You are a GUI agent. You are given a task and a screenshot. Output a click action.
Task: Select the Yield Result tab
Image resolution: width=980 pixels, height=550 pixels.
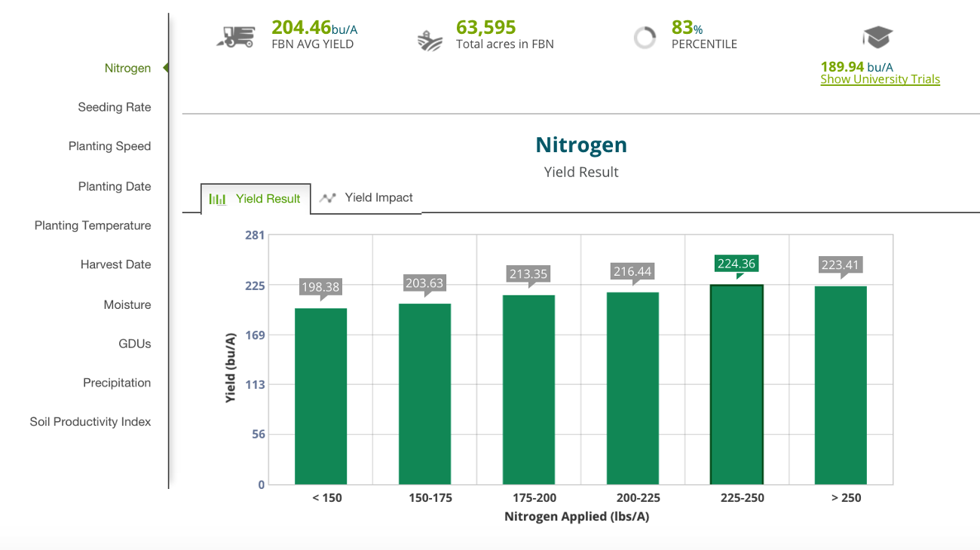pyautogui.click(x=256, y=199)
